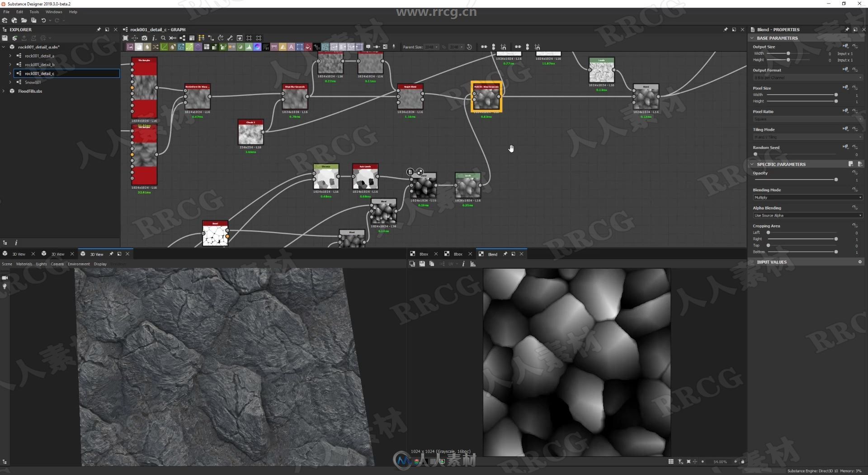Toggle Output Size relative-to-parent inheritance button
This screenshot has width=868, height=475.
(x=845, y=46)
